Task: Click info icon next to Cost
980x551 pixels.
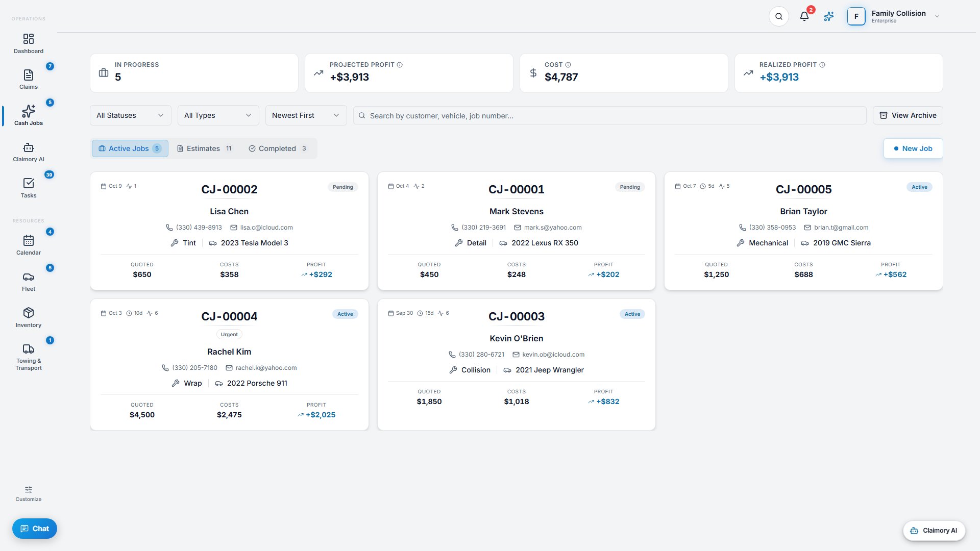Action: point(568,65)
